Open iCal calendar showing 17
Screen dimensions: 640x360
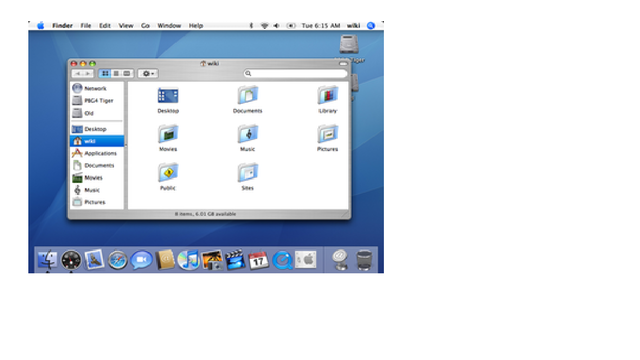point(258,260)
